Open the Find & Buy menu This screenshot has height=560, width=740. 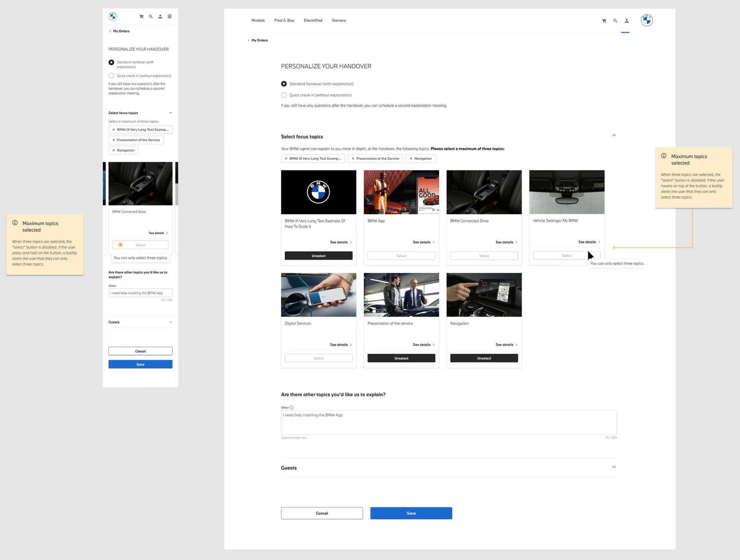point(284,20)
